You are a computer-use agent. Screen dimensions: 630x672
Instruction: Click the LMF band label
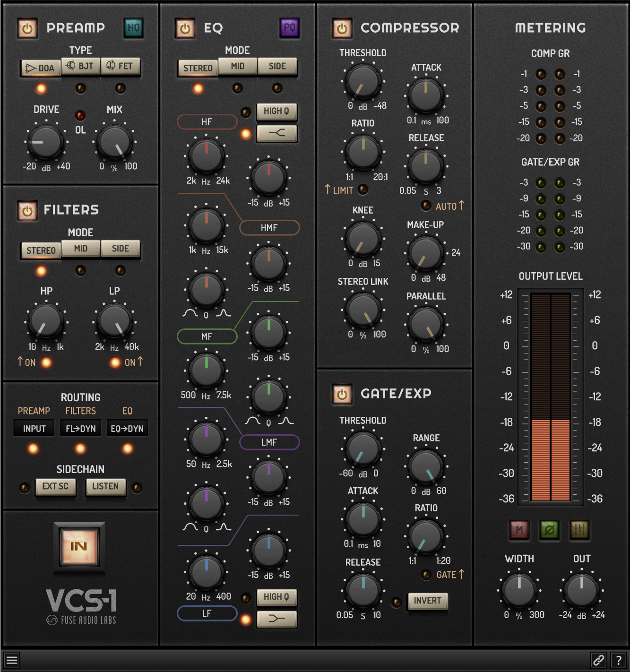269,442
